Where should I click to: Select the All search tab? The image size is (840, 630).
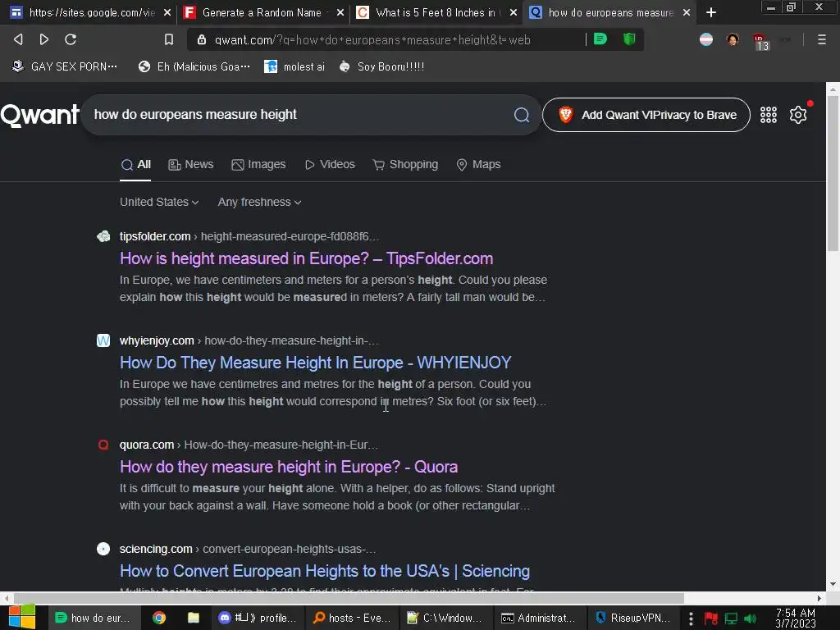(x=135, y=164)
